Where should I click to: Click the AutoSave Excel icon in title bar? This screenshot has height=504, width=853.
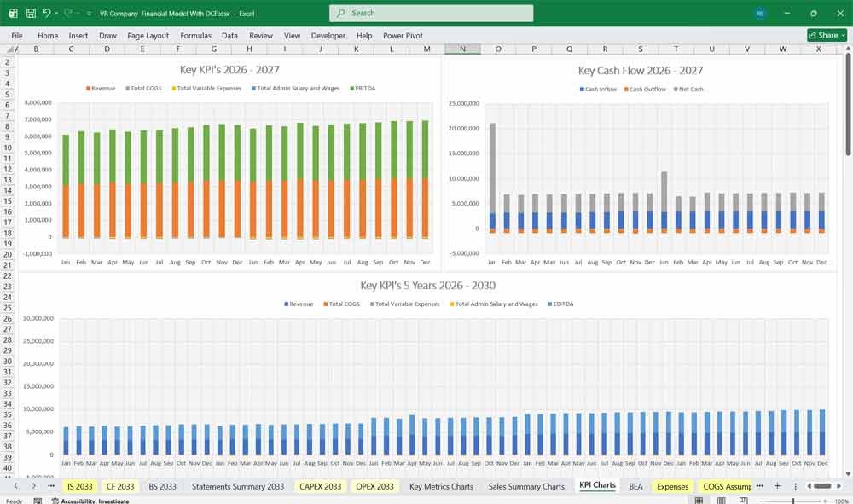click(x=13, y=13)
